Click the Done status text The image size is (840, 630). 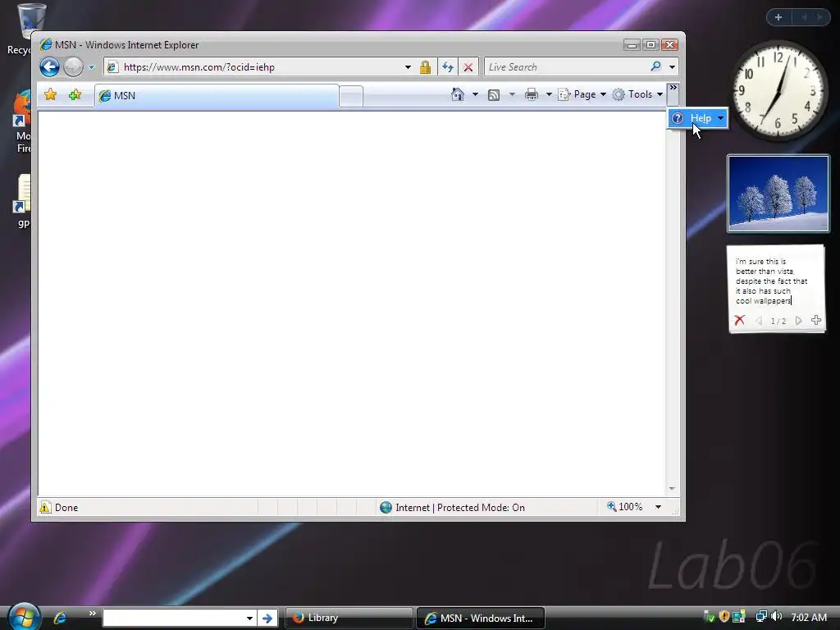[x=66, y=507]
